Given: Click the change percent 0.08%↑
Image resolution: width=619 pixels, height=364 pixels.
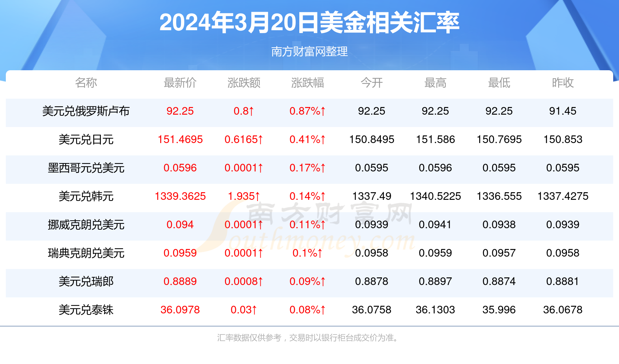Looking at the screenshot, I should 307,310.
